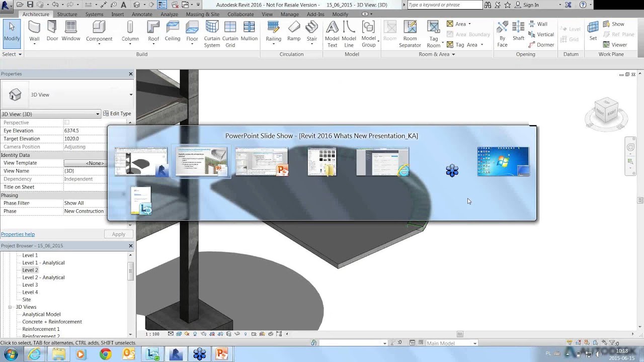Click the ViewCube navigation widget
The image size is (644, 362).
[x=606, y=113]
